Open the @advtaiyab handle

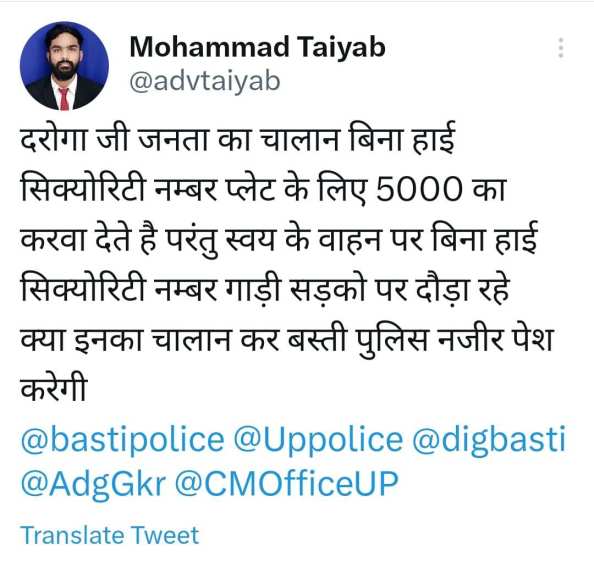point(205,81)
